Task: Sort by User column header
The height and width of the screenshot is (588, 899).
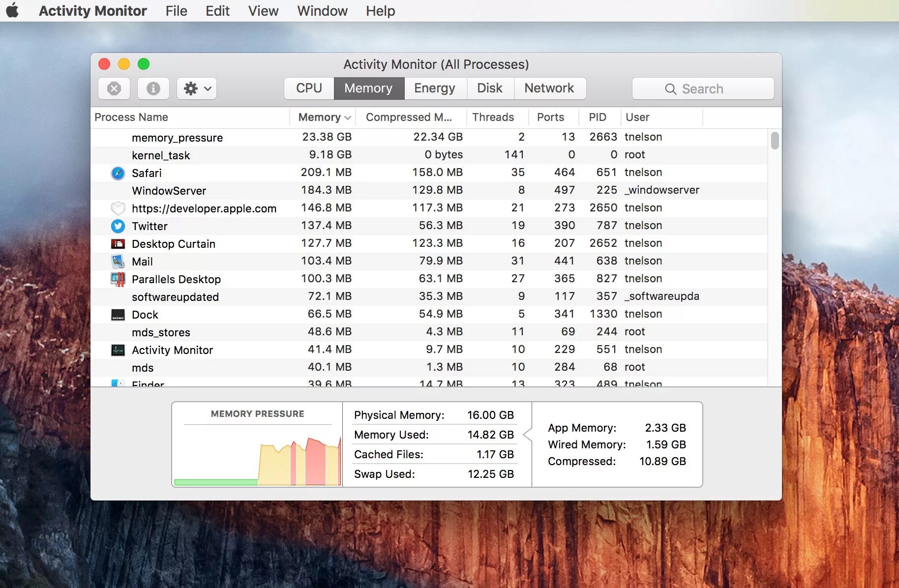Action: coord(662,117)
